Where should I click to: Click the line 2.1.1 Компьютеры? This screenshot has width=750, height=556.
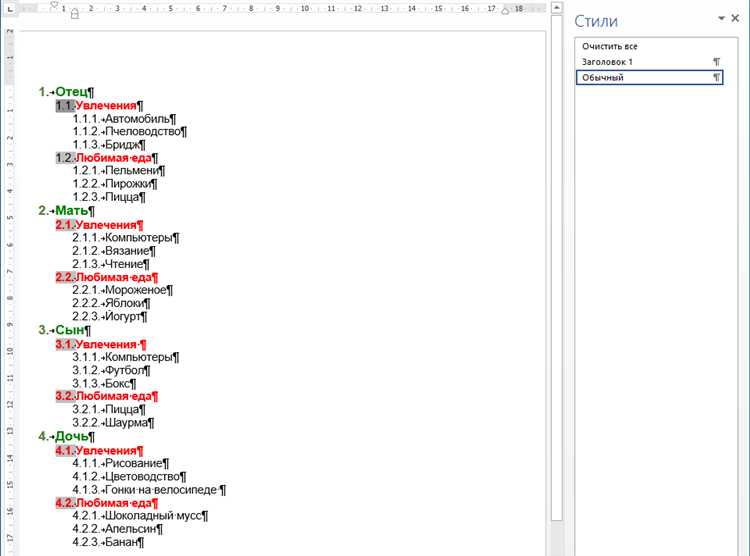[126, 238]
